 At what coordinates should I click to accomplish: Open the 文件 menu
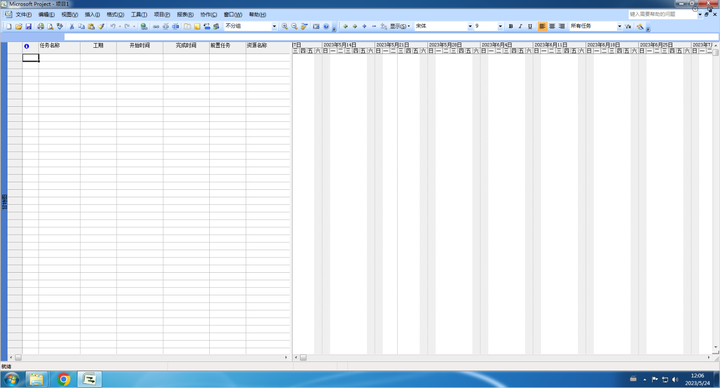[23, 15]
